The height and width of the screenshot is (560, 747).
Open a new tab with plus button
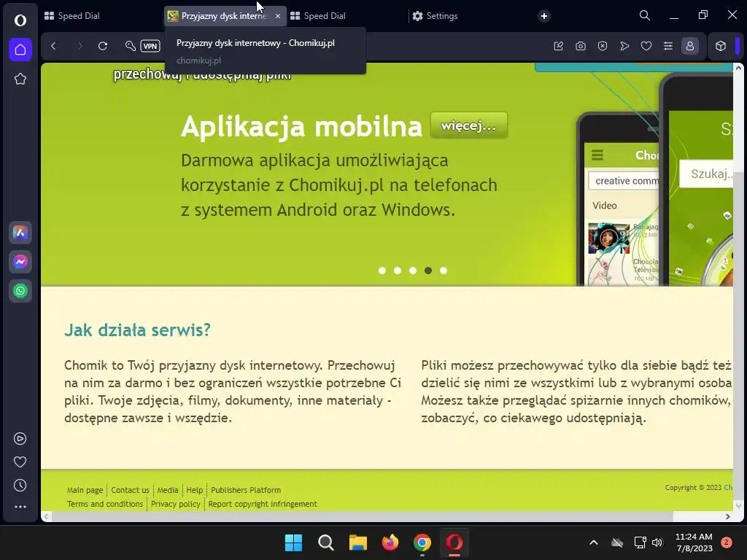click(544, 16)
